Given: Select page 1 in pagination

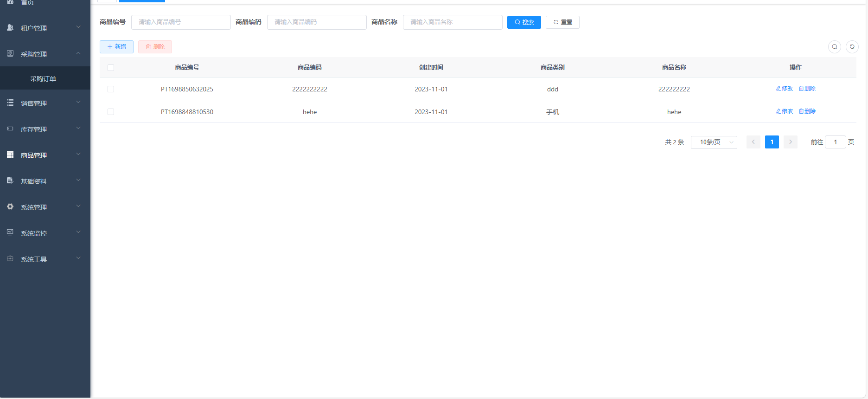Looking at the screenshot, I should [772, 142].
